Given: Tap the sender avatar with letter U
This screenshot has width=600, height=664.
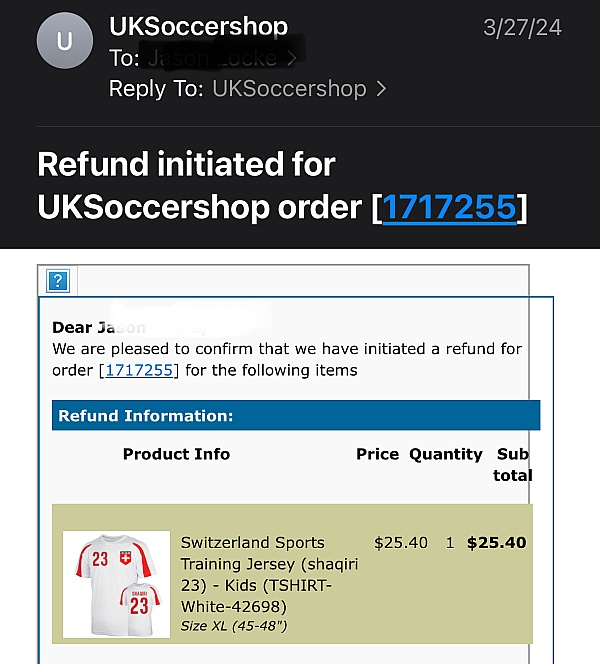Looking at the screenshot, I should tap(65, 42).
